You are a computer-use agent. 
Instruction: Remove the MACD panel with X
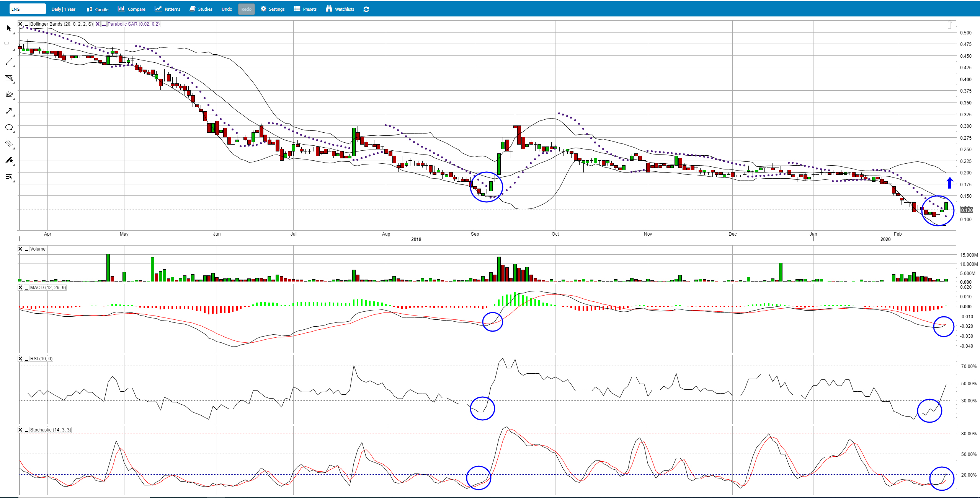20,288
